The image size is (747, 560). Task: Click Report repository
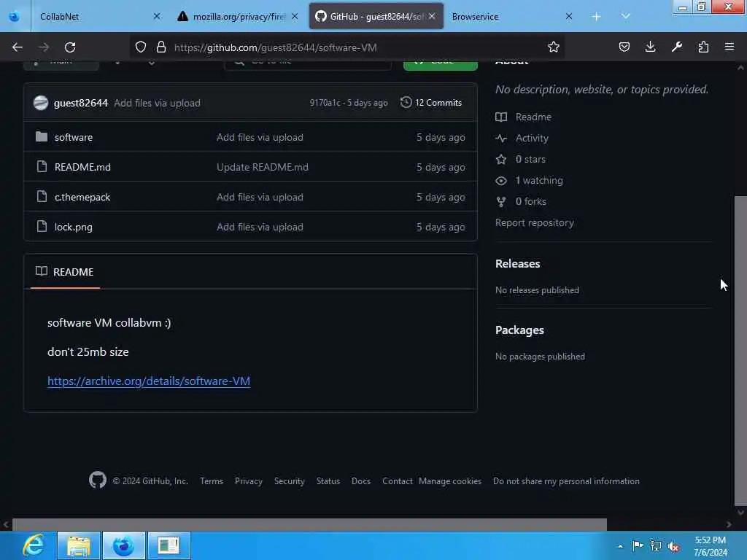[x=534, y=223]
